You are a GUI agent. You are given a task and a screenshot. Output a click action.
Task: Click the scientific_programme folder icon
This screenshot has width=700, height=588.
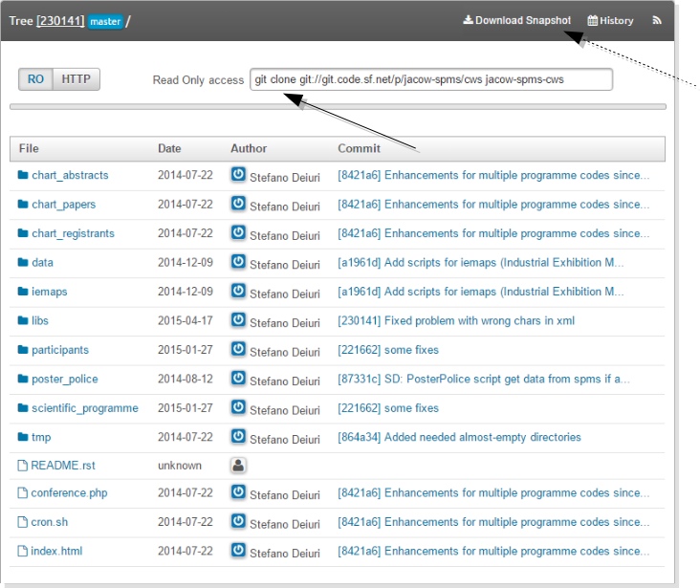(x=23, y=407)
